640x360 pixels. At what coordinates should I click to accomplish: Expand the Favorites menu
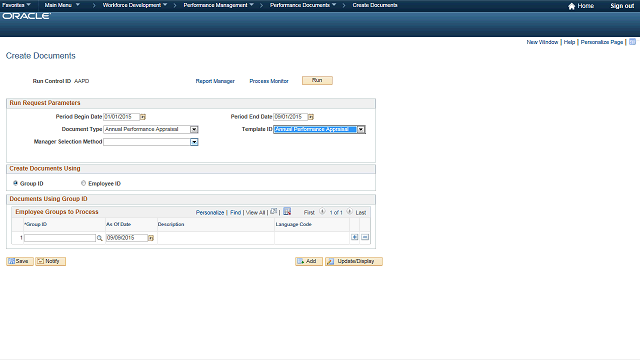click(16, 5)
